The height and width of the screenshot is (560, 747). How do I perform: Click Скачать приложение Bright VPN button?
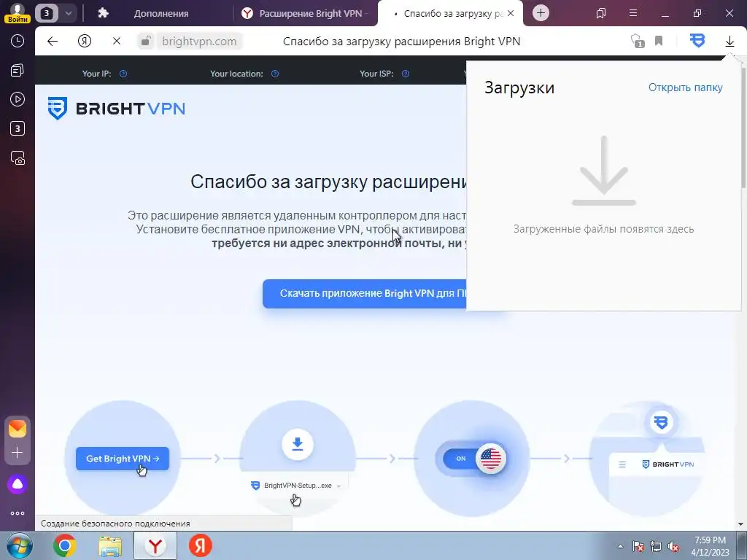[365, 293]
